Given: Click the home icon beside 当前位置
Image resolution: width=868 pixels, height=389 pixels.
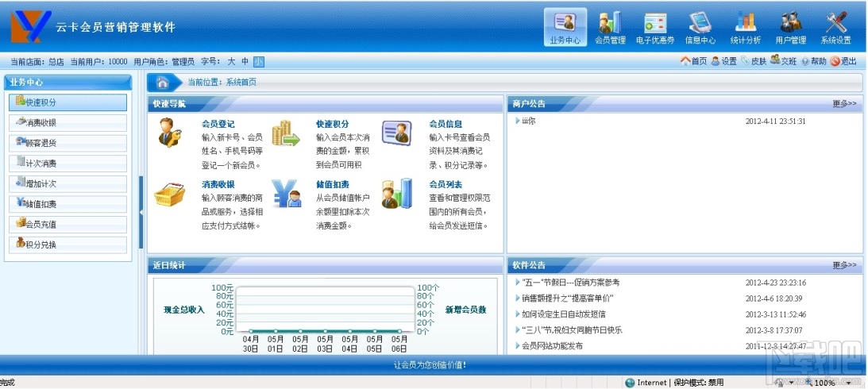Looking at the screenshot, I should click(162, 83).
